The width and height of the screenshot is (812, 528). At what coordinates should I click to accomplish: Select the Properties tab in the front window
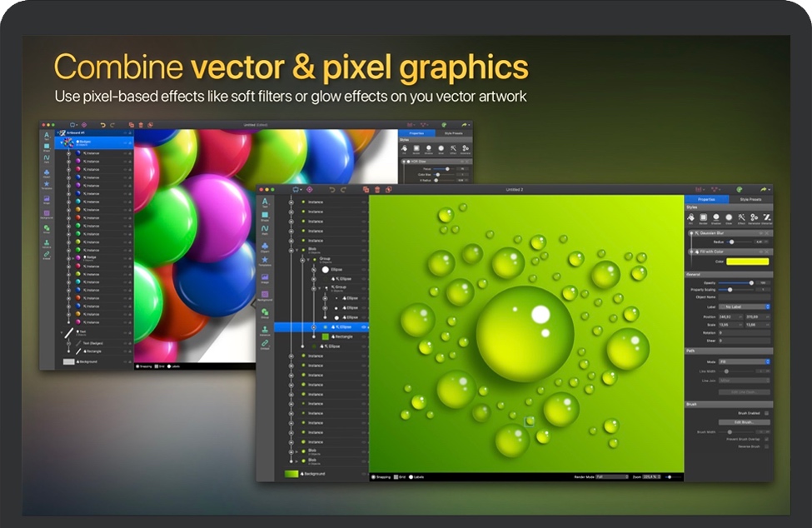[x=706, y=199]
